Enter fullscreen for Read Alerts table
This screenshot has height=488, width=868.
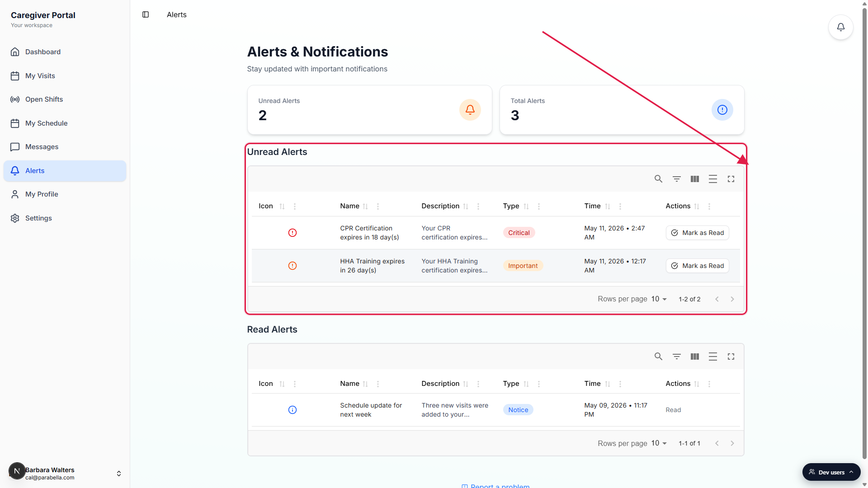pos(731,357)
